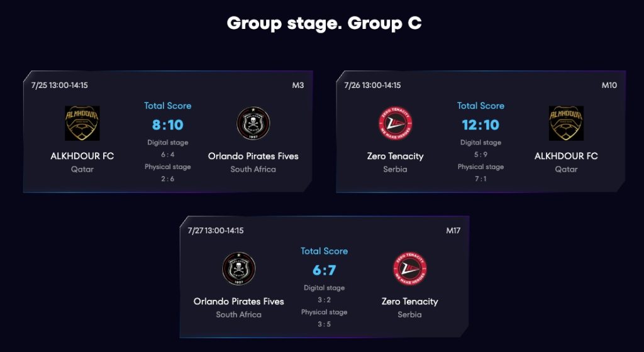The width and height of the screenshot is (644, 352).
Task: Click the Zero Tenacity logo in match M10
Action: coord(395,123)
